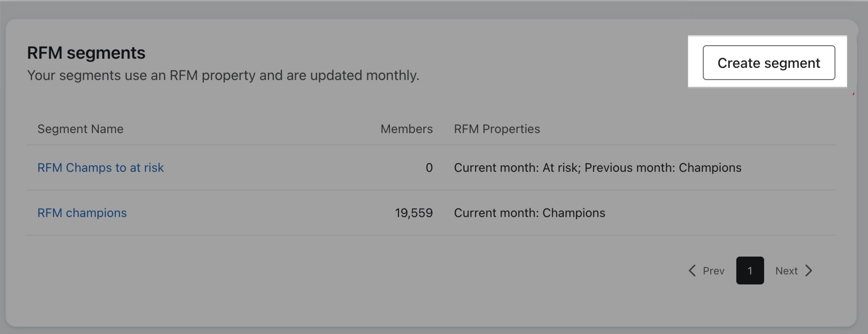
Task: Click empty card area below pagination
Action: (x=404, y=307)
